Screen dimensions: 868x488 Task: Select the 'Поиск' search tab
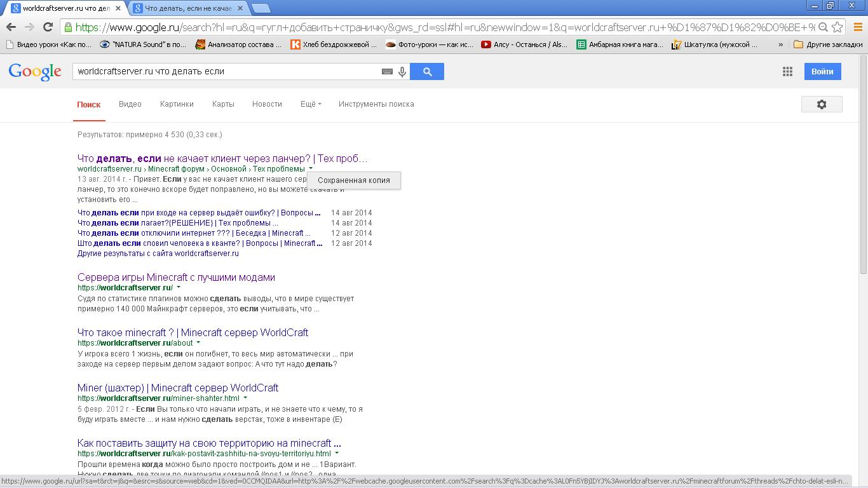(89, 104)
